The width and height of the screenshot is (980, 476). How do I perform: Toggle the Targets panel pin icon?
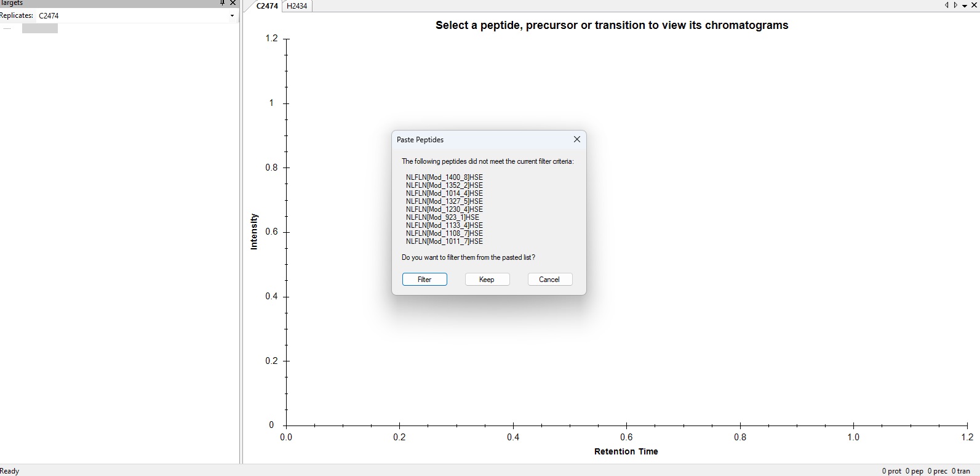[x=222, y=3]
